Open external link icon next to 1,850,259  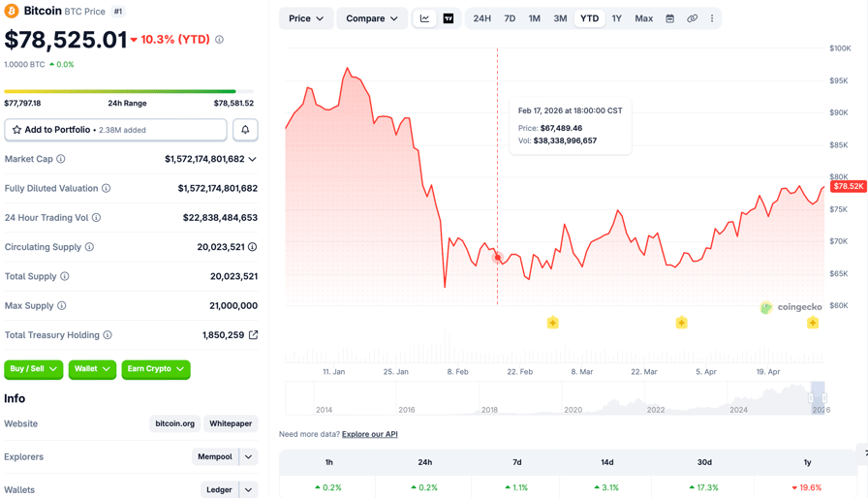pos(253,335)
